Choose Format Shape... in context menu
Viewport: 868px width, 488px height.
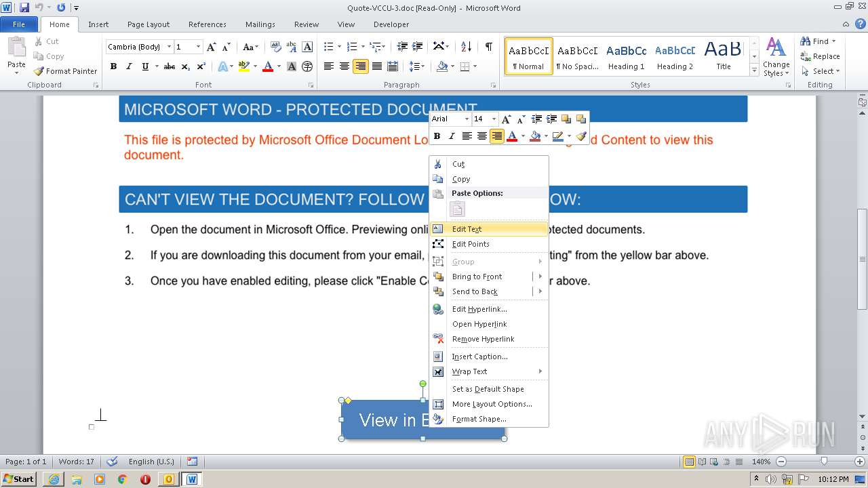488,419
